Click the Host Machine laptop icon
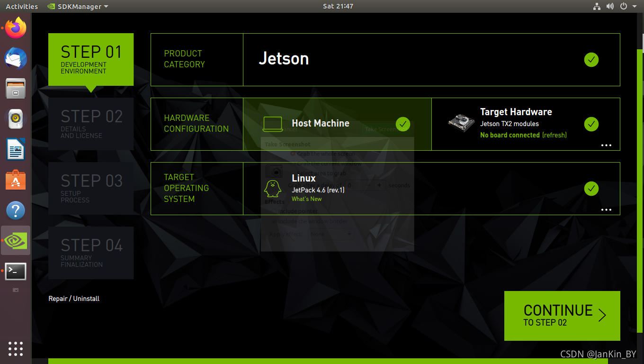The width and height of the screenshot is (644, 364). point(273,124)
